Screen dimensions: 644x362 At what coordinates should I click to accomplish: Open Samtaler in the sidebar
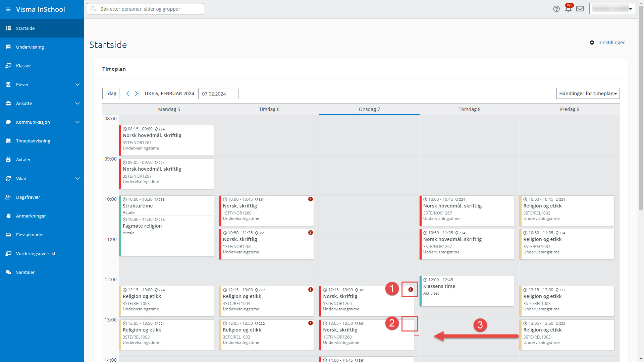42,272
